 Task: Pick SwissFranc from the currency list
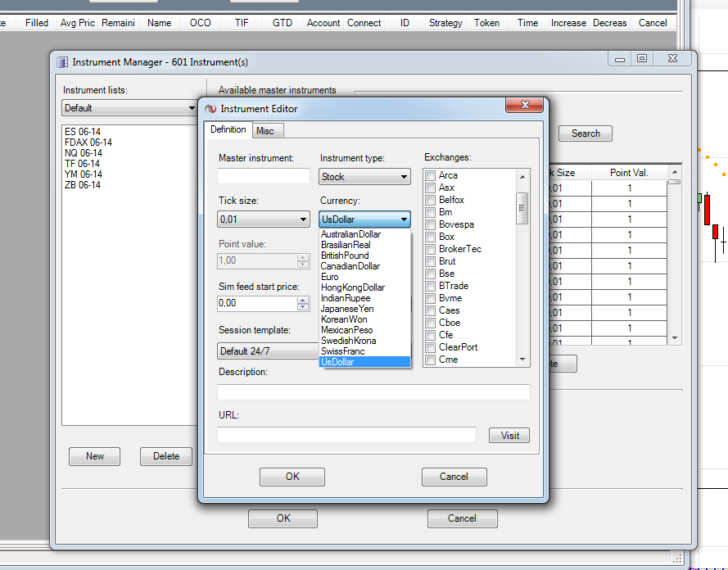(x=365, y=351)
